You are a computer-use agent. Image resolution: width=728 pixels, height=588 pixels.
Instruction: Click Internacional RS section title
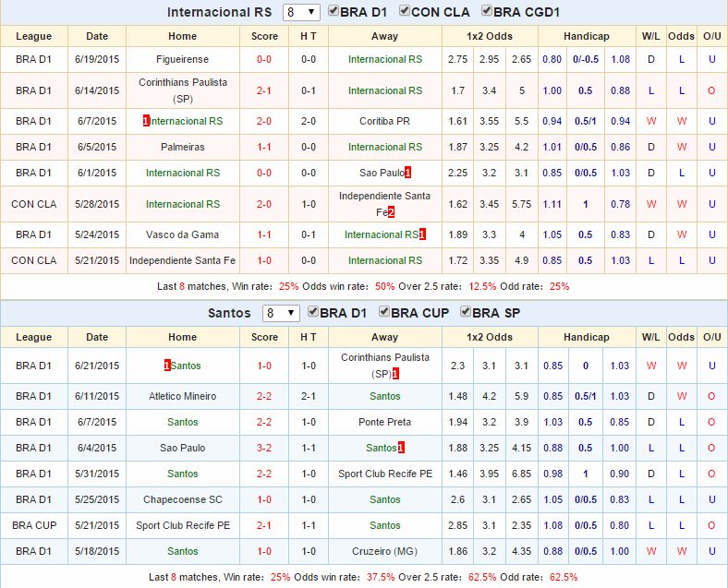point(219,13)
